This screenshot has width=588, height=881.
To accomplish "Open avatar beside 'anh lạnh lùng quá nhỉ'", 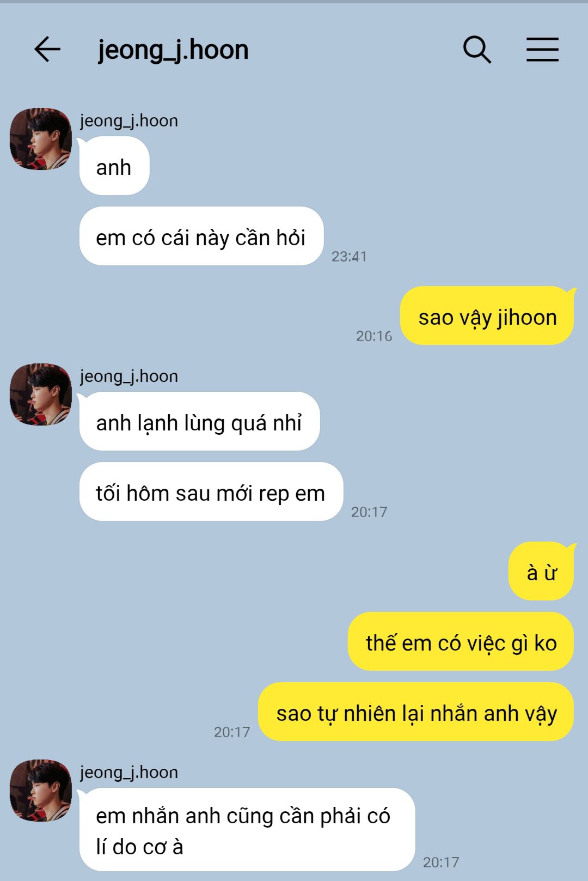I will [41, 394].
